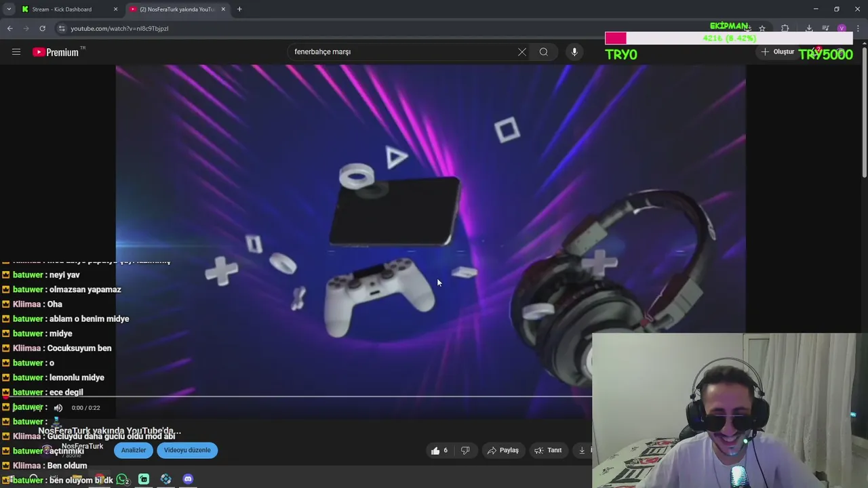Dislike the video with thumbs down
The width and height of the screenshot is (868, 488).
[x=465, y=450]
